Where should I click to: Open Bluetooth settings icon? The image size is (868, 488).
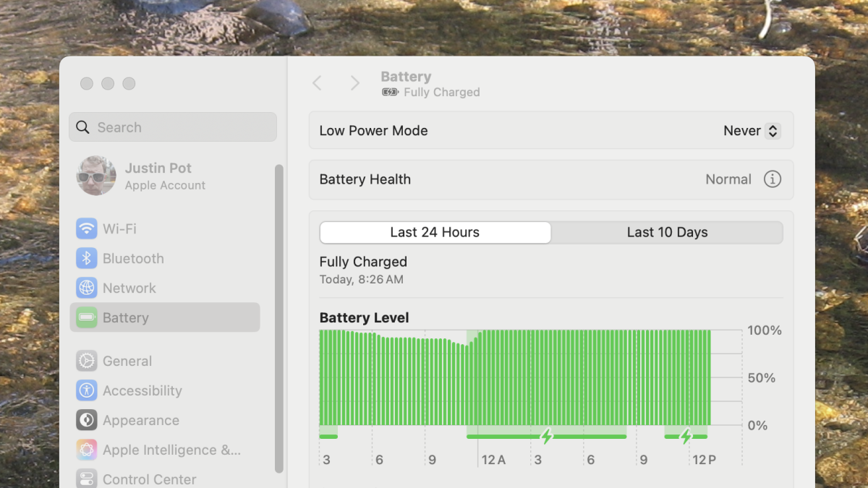[87, 259]
